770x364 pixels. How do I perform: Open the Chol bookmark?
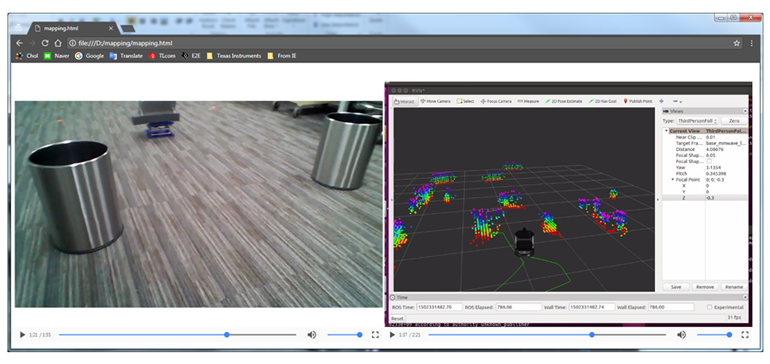point(27,56)
